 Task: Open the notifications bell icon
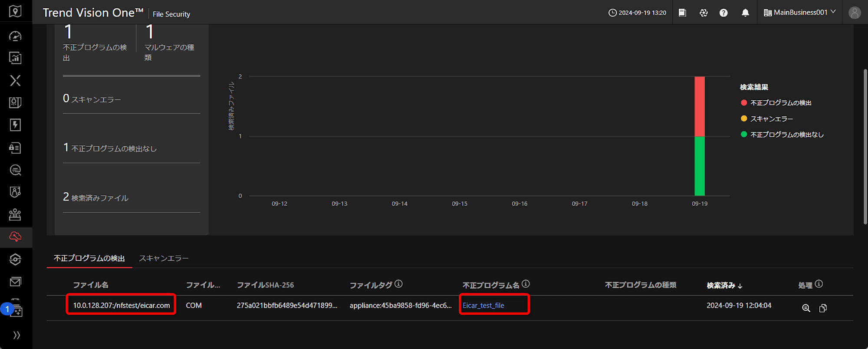(x=745, y=13)
